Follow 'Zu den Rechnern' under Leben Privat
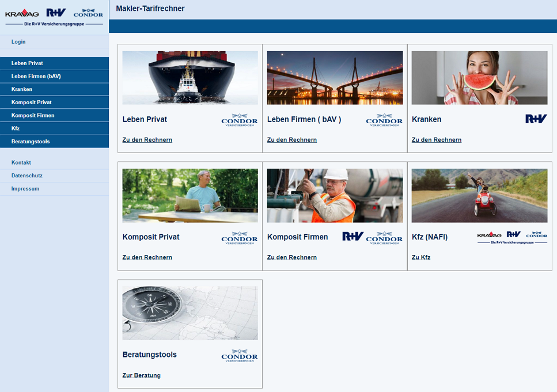This screenshot has height=392, width=557. click(x=147, y=140)
